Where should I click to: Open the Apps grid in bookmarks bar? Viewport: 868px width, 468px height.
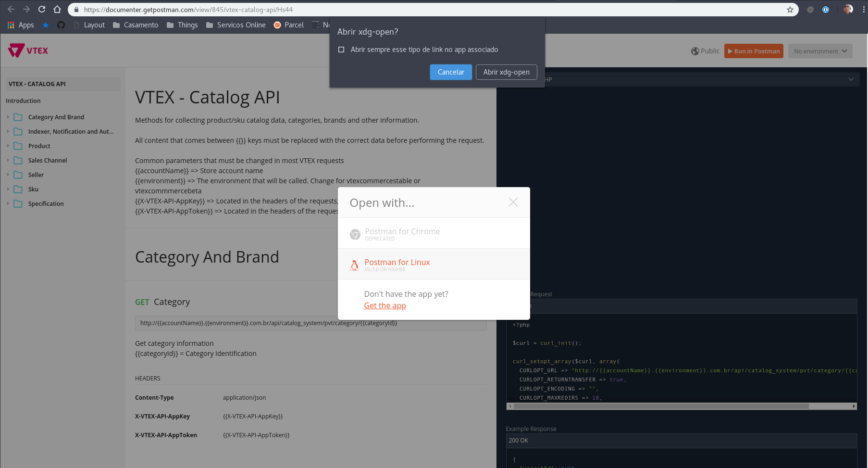pos(21,25)
